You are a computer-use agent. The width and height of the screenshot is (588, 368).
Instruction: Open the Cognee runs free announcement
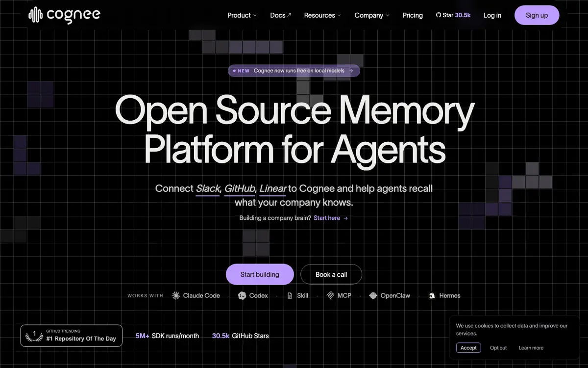(294, 71)
